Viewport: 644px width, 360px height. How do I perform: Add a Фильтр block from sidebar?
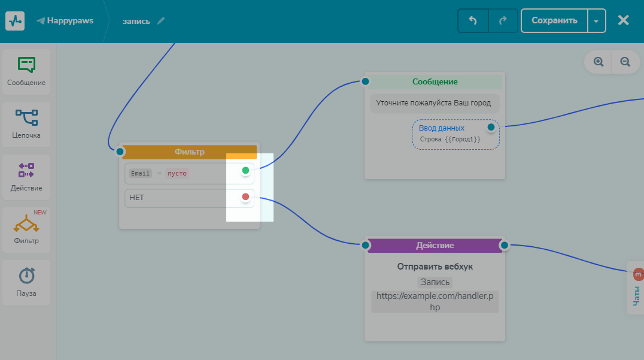[x=26, y=229]
